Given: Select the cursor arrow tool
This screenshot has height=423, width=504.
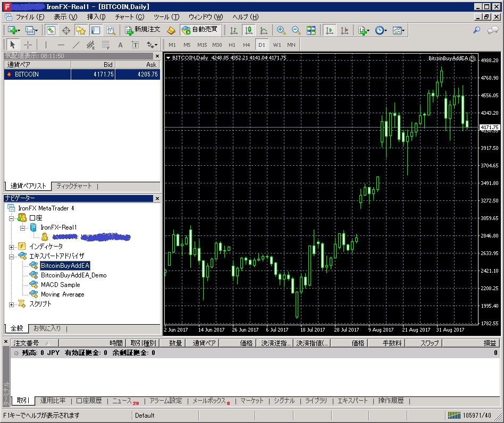Looking at the screenshot, I should click(13, 45).
